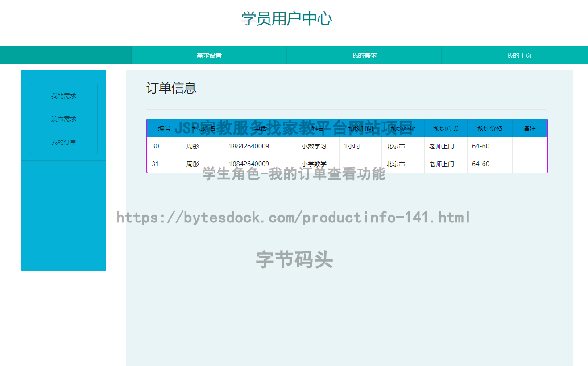The height and width of the screenshot is (366, 588).
Task: Click the 预约方式 column header
Action: pyautogui.click(x=446, y=128)
